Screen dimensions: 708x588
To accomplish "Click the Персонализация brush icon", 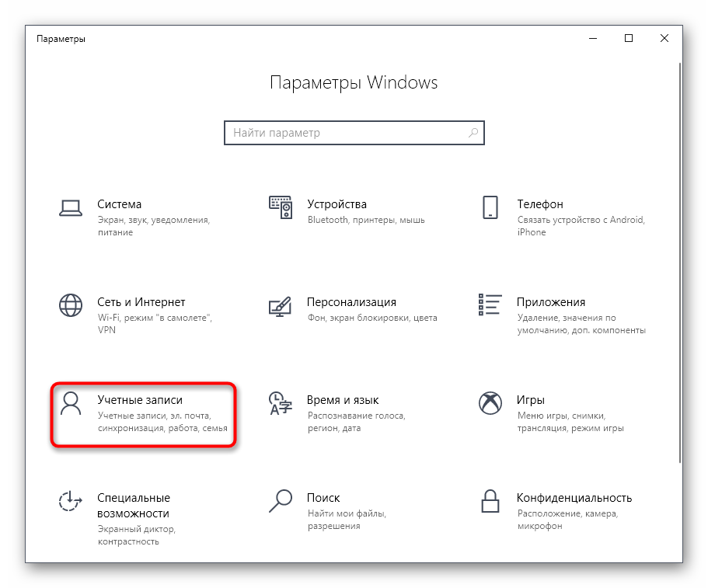I will (x=281, y=306).
